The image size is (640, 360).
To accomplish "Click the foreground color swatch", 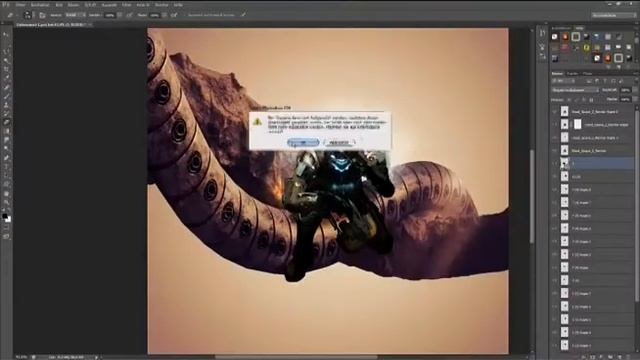I will tap(4, 216).
